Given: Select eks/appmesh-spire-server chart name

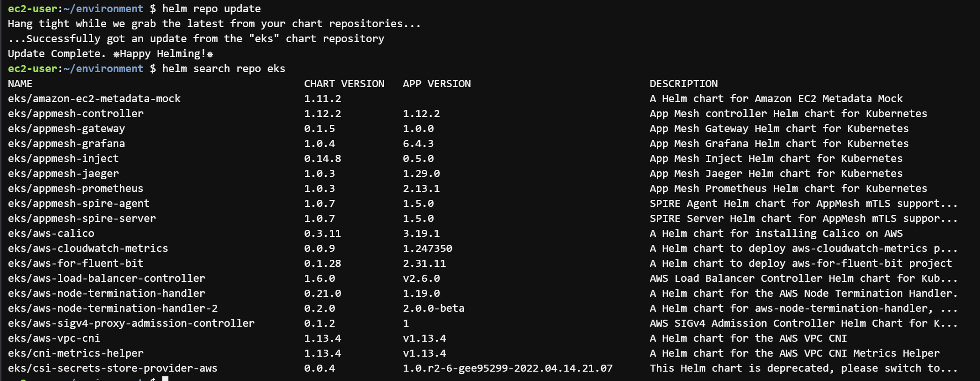Looking at the screenshot, I should coord(82,219).
